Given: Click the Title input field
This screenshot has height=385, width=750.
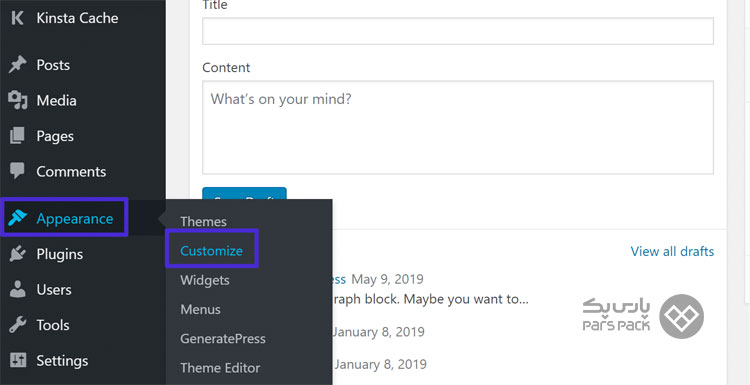Looking at the screenshot, I should point(458,31).
